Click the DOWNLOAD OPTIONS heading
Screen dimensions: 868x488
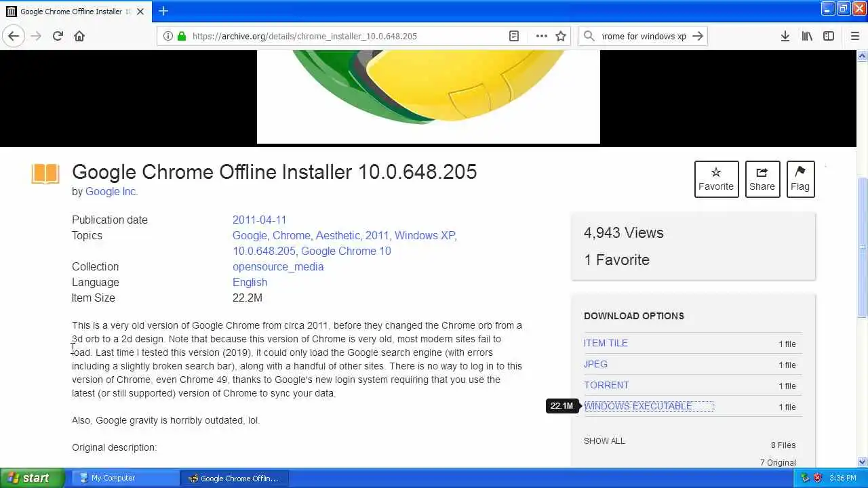(634, 316)
